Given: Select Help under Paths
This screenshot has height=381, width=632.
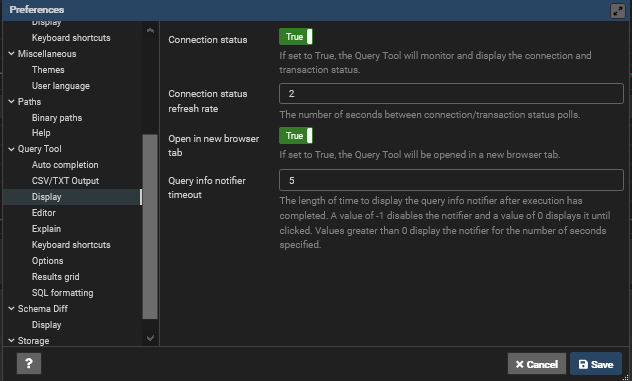Looking at the screenshot, I should coord(41,133).
